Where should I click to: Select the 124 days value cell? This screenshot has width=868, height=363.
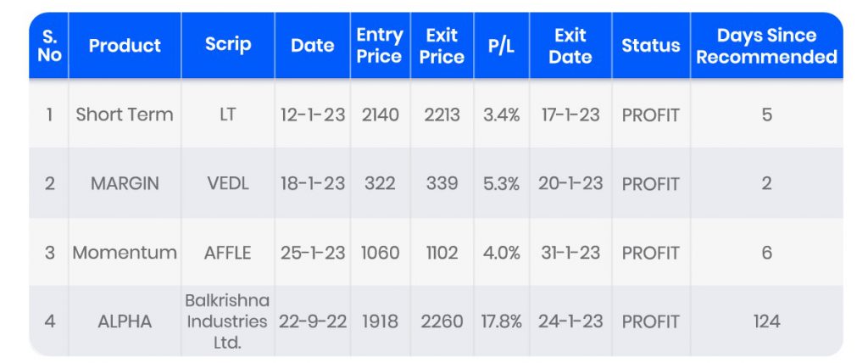[766, 321]
